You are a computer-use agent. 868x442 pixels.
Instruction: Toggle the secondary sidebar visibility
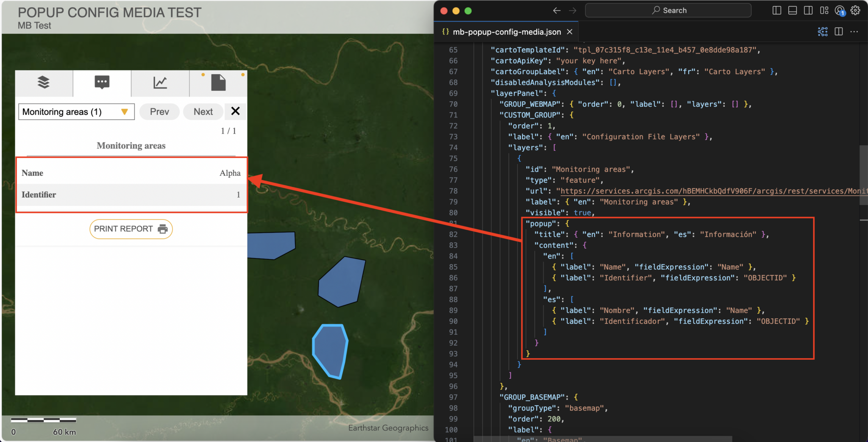click(x=808, y=10)
